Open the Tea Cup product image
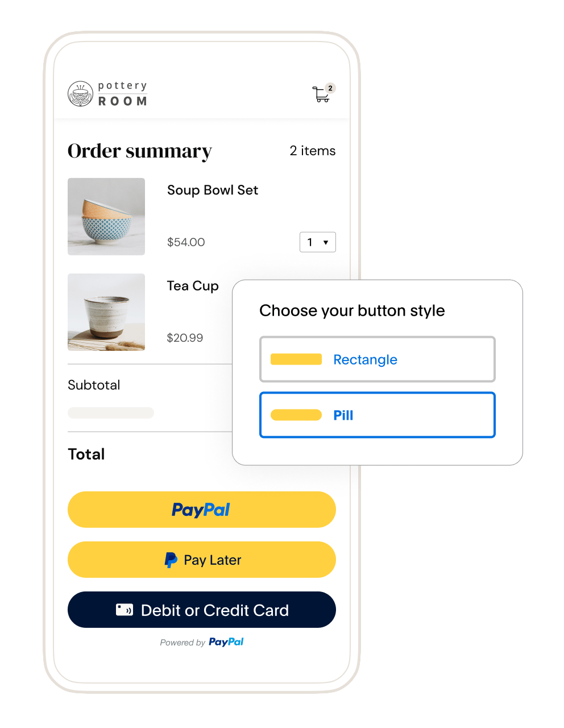 pos(106,312)
